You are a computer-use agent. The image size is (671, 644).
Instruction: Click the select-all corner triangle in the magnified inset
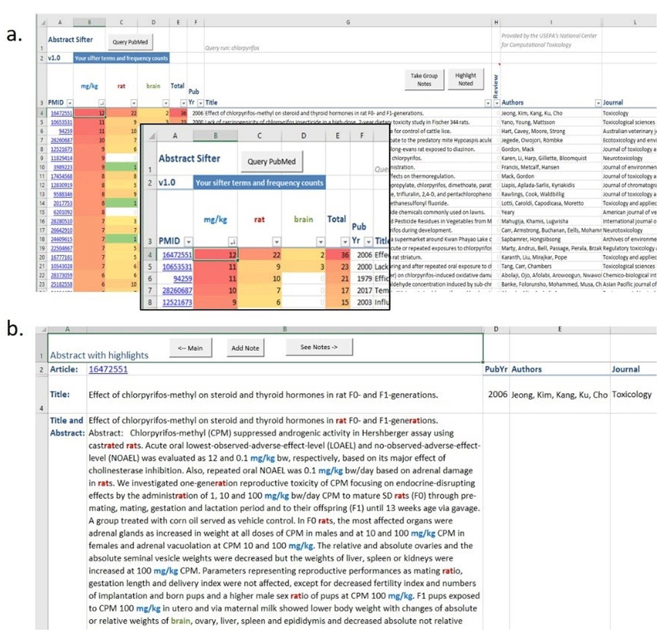coord(152,136)
